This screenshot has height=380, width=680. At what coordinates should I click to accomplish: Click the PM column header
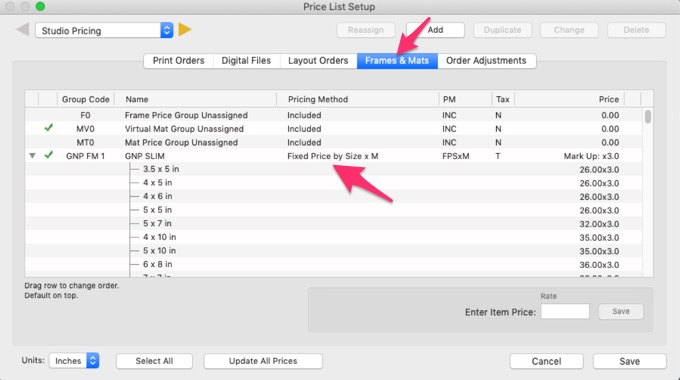point(465,99)
